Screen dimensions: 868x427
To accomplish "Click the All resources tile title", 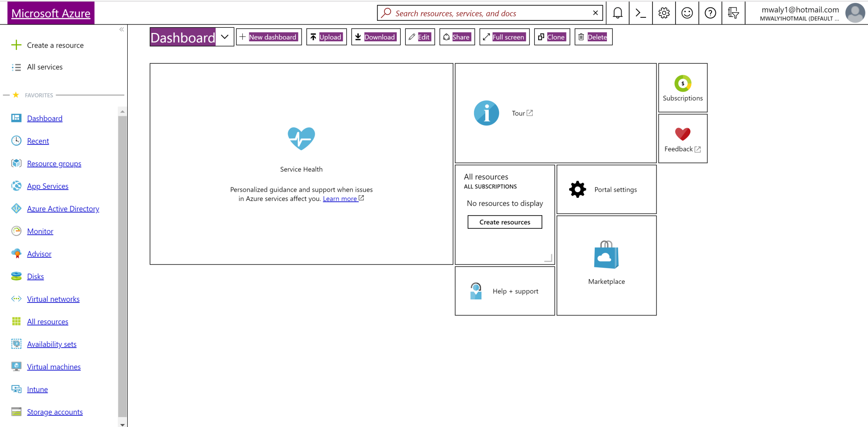I will coord(486,177).
